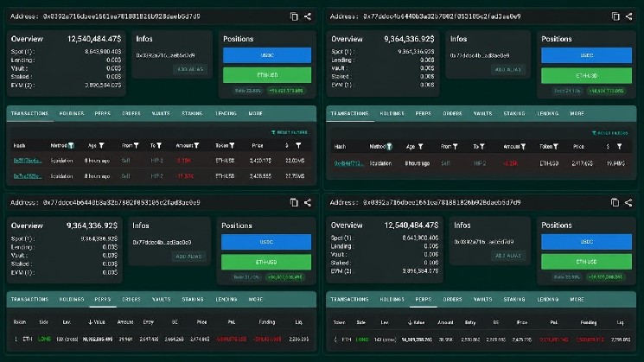
Task: Open To filter in top-left transactions table
Action: pyautogui.click(x=159, y=146)
